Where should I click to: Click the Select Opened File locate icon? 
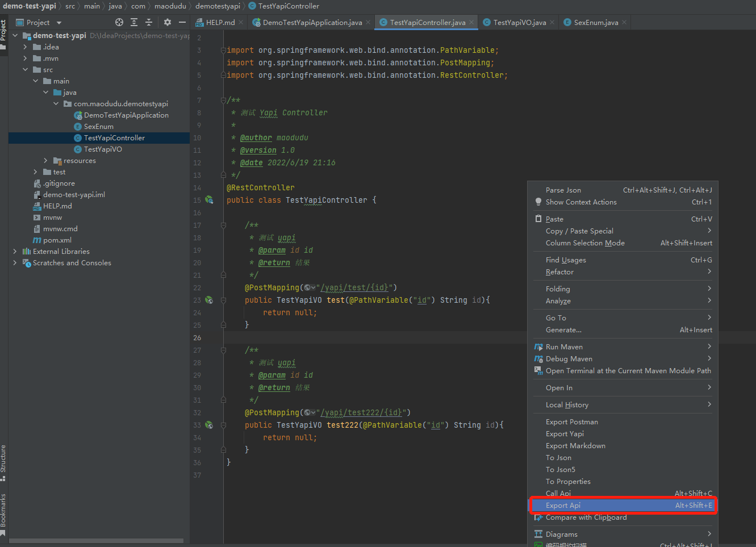pyautogui.click(x=119, y=22)
